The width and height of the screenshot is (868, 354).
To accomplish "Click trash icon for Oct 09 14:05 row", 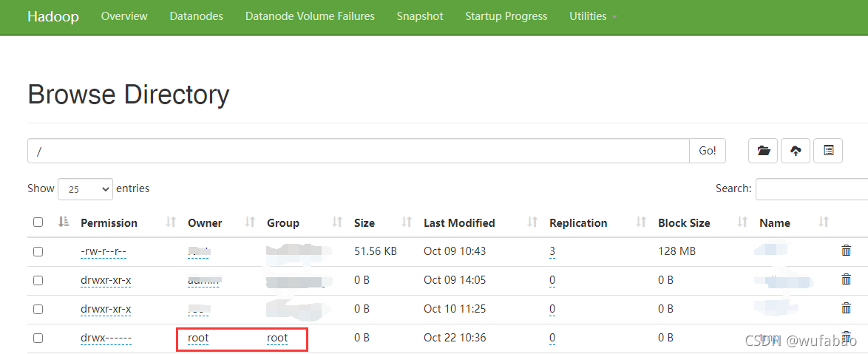I will pos(846,280).
